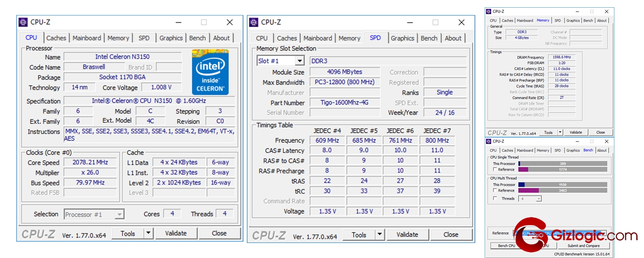The image size is (644, 258).
Task: Start the Bench CPU button
Action: point(506,246)
